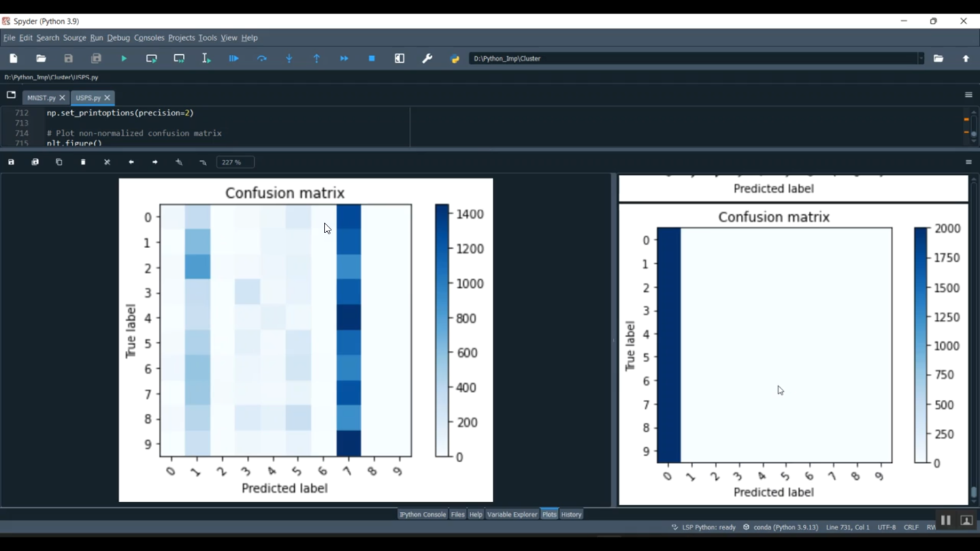Click the Debug file icon

[233, 59]
